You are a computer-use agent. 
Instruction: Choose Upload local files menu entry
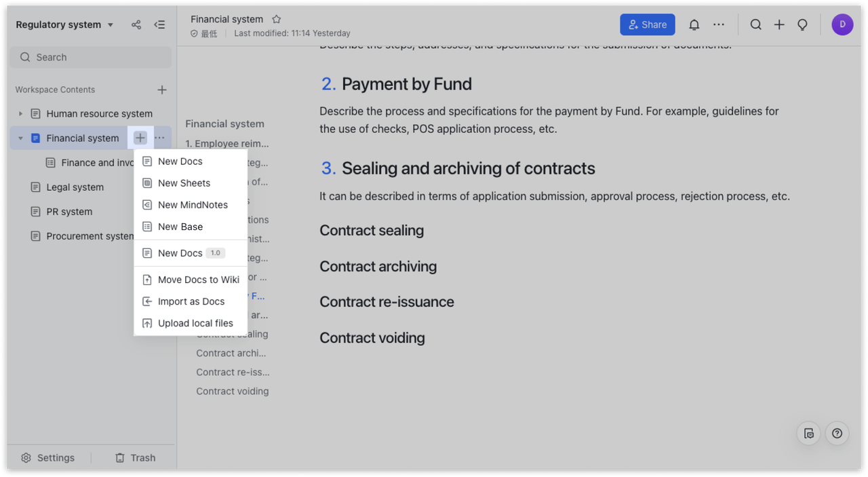click(x=195, y=323)
